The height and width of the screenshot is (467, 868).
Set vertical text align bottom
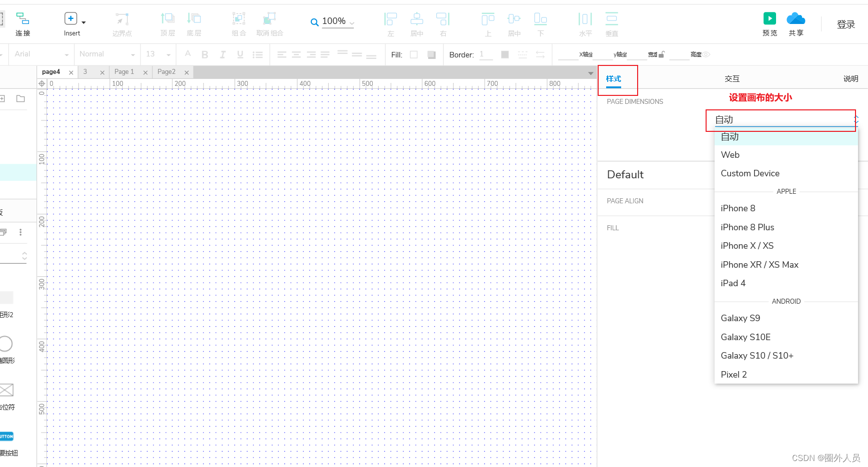coord(371,56)
